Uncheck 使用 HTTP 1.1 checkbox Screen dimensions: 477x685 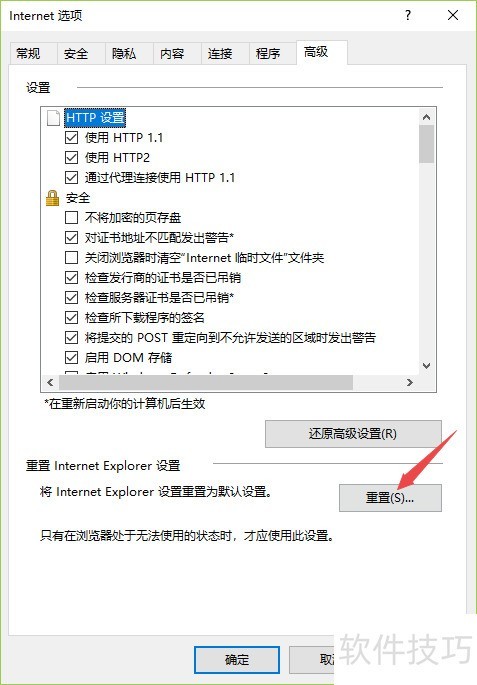click(x=71, y=138)
